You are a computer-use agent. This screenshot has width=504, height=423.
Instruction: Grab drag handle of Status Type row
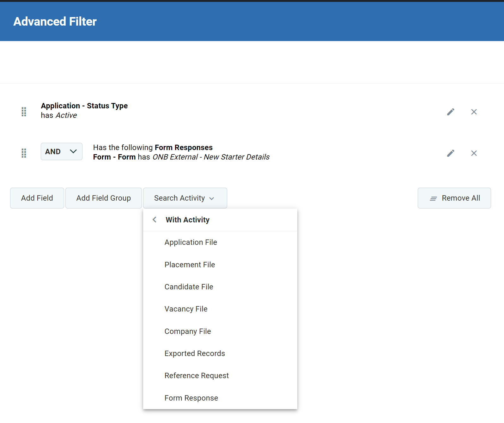click(24, 112)
